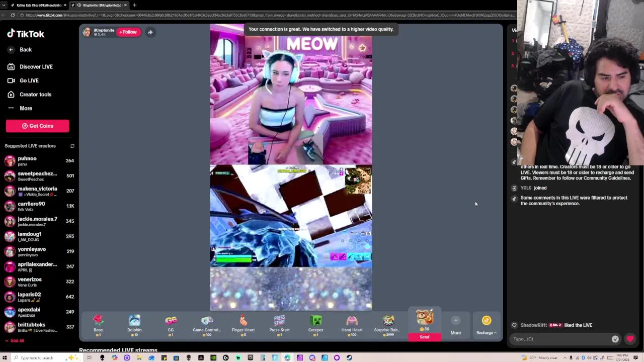
Task: Select the Hand Heart gift
Action: (352, 325)
